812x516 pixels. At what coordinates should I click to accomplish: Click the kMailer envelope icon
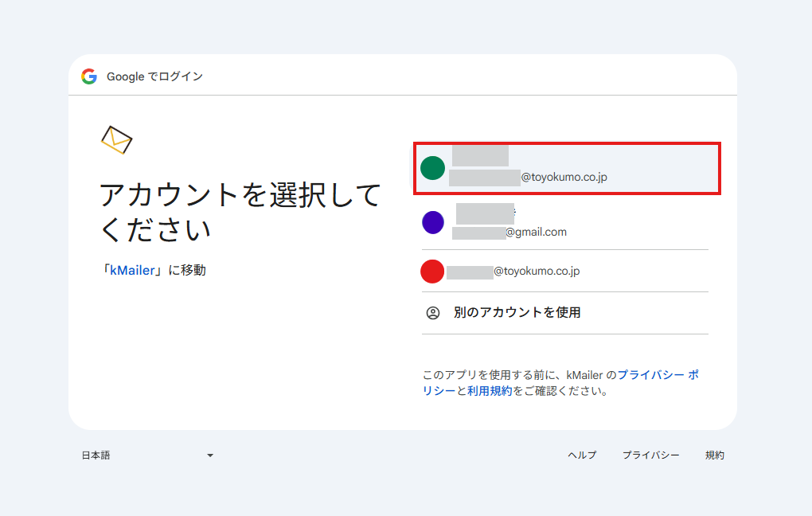[116, 139]
